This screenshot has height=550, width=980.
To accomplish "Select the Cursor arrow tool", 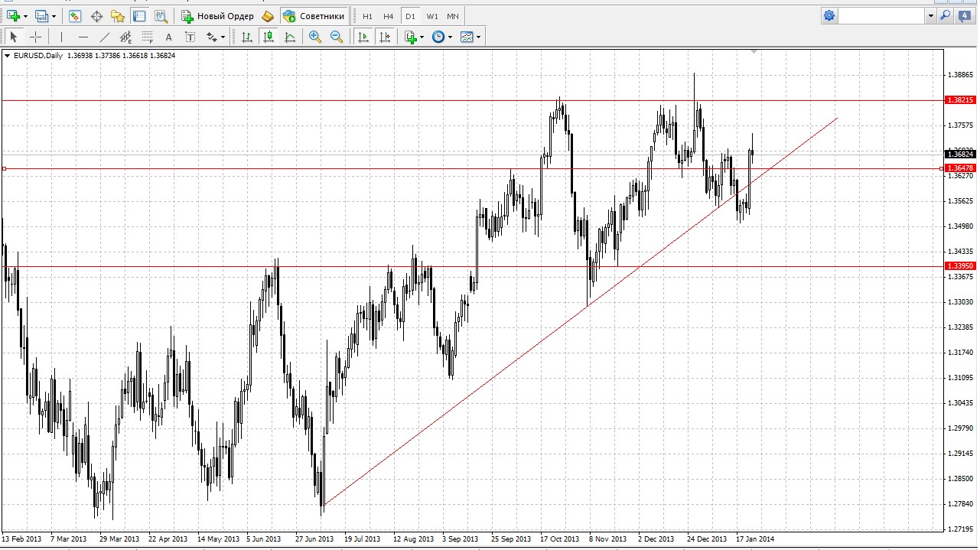I will [x=14, y=37].
